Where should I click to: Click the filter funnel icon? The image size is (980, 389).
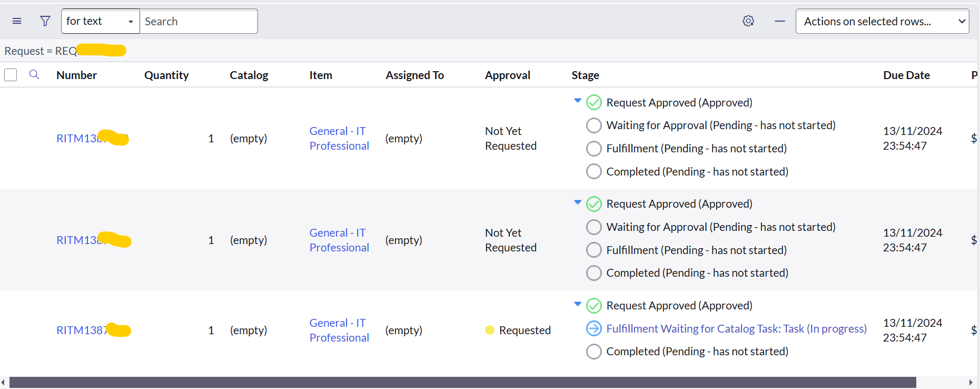coord(45,21)
